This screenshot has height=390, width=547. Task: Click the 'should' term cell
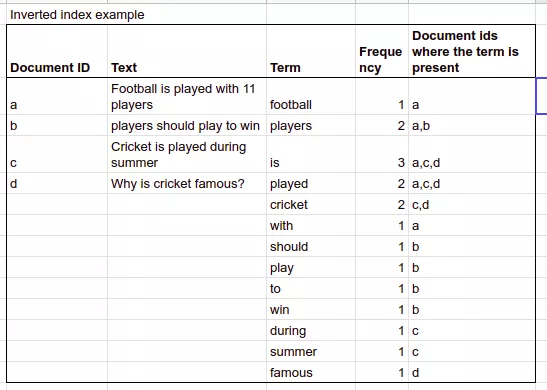click(x=311, y=246)
